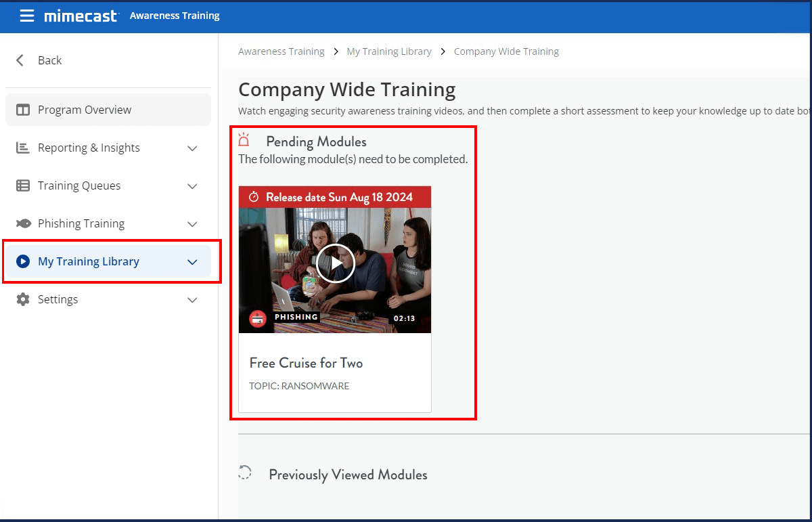812x522 pixels.
Task: Click the Awareness Training breadcrumb link
Action: [x=281, y=51]
